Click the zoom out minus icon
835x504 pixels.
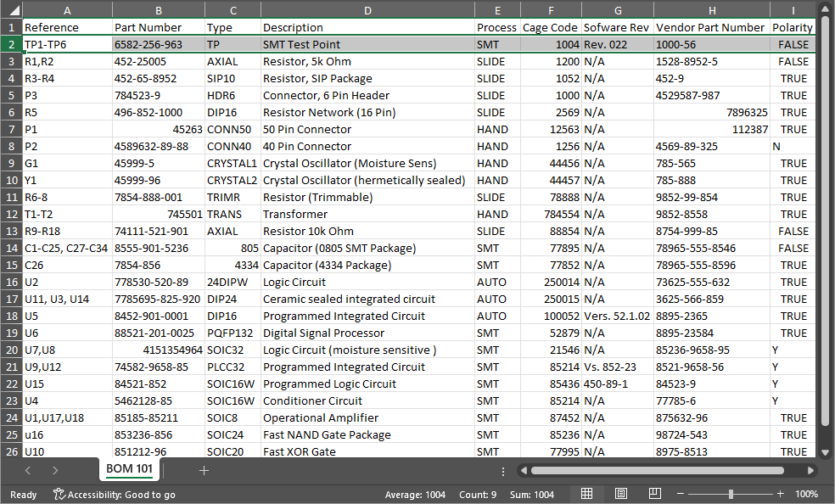pyautogui.click(x=681, y=494)
